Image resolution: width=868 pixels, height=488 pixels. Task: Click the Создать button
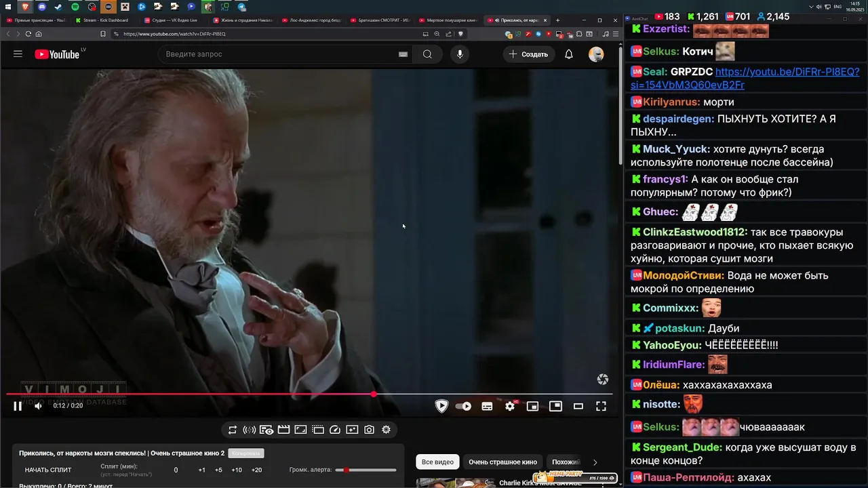[x=529, y=54]
